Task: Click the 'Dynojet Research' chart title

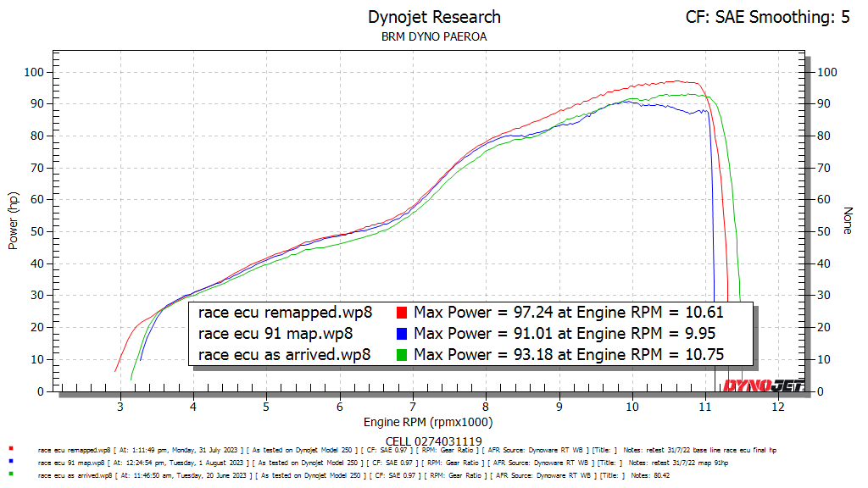Action: [434, 17]
